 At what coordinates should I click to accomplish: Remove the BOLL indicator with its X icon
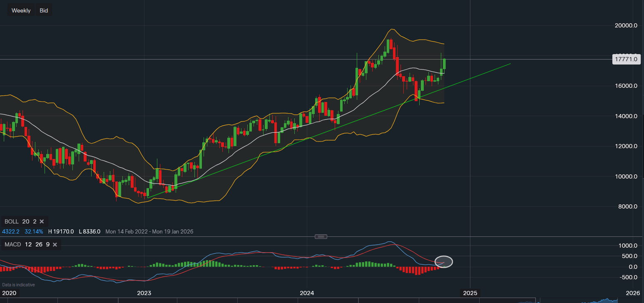pyautogui.click(x=41, y=221)
